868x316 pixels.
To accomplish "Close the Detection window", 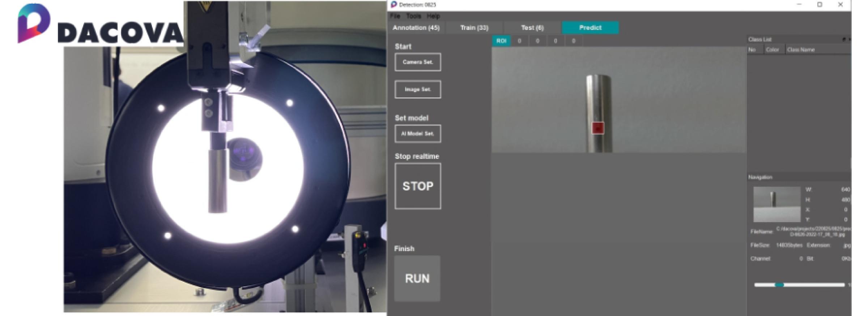I will (841, 5).
